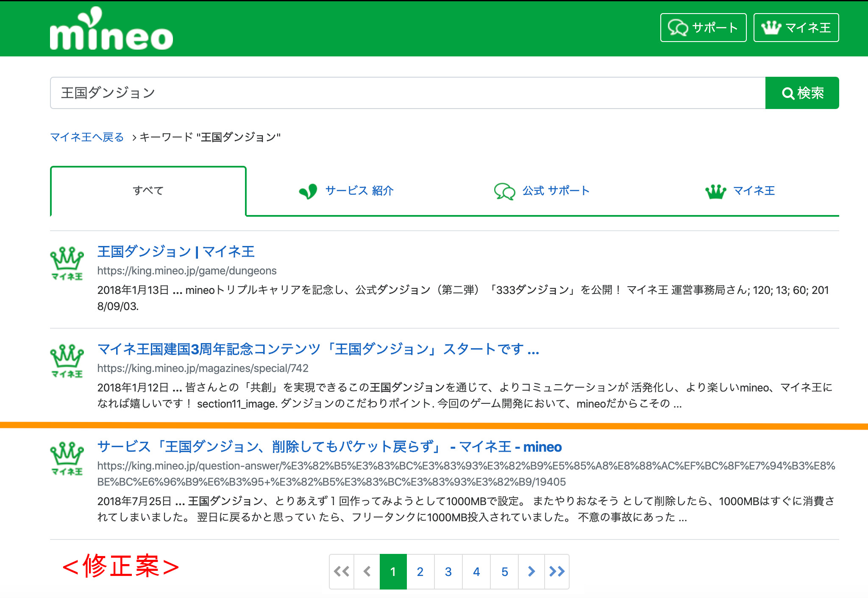Click crown icon beside second search result

[x=67, y=361]
